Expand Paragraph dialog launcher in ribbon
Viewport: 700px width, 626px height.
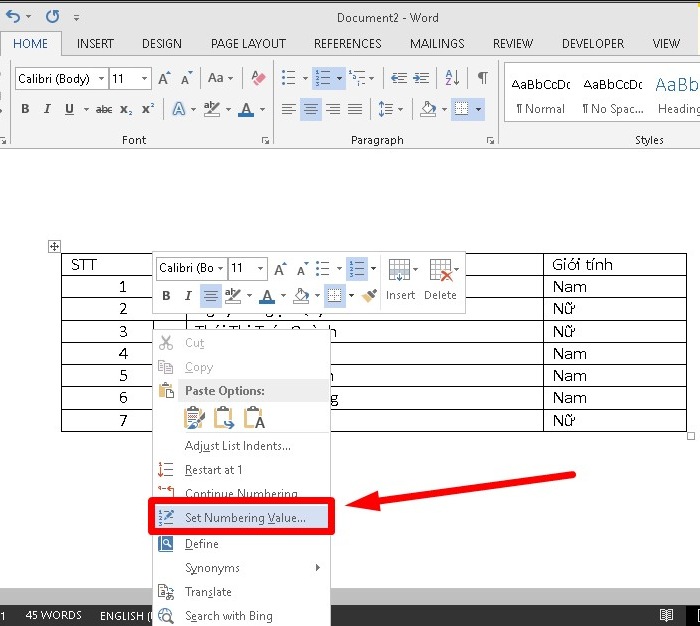point(491,141)
